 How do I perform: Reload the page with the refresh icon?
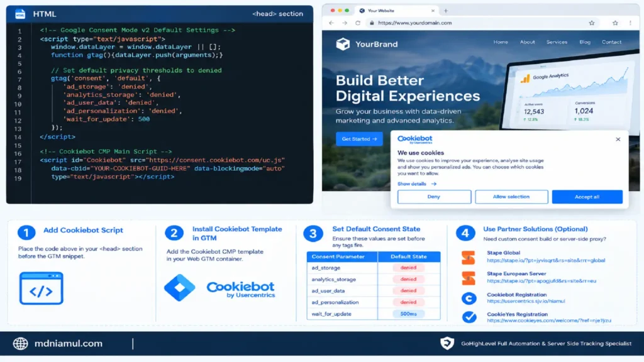click(358, 23)
